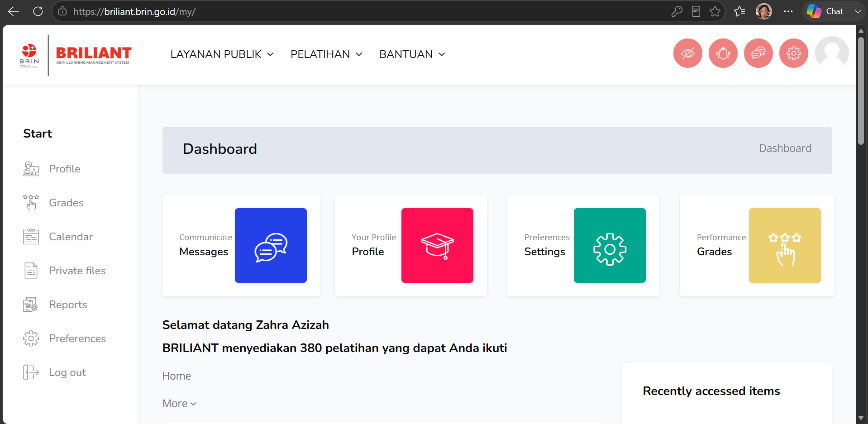
Task: Click the Private files sidebar icon
Action: click(x=31, y=271)
